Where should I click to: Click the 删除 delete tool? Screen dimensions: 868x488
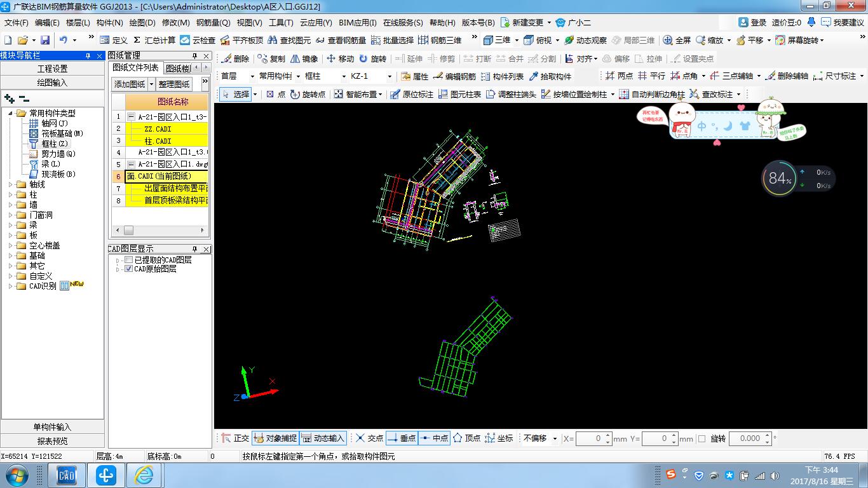pos(235,58)
